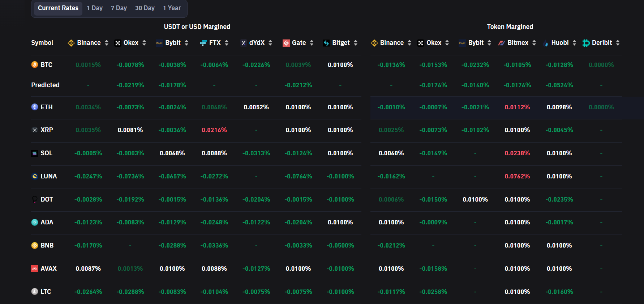
Task: Switch to the 1 Year tab
Action: (172, 8)
